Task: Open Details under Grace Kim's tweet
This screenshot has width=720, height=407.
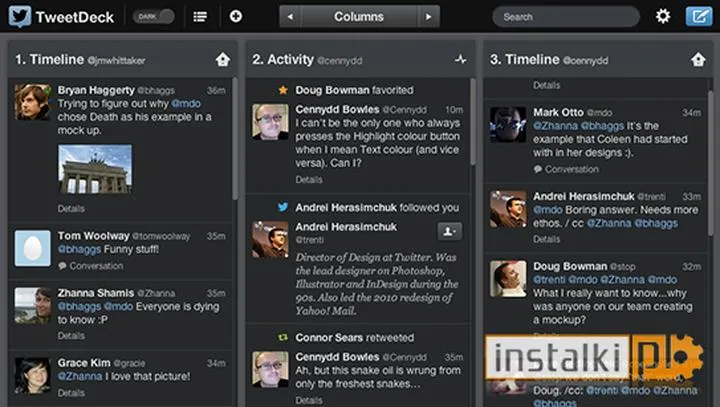Action: coord(71,393)
